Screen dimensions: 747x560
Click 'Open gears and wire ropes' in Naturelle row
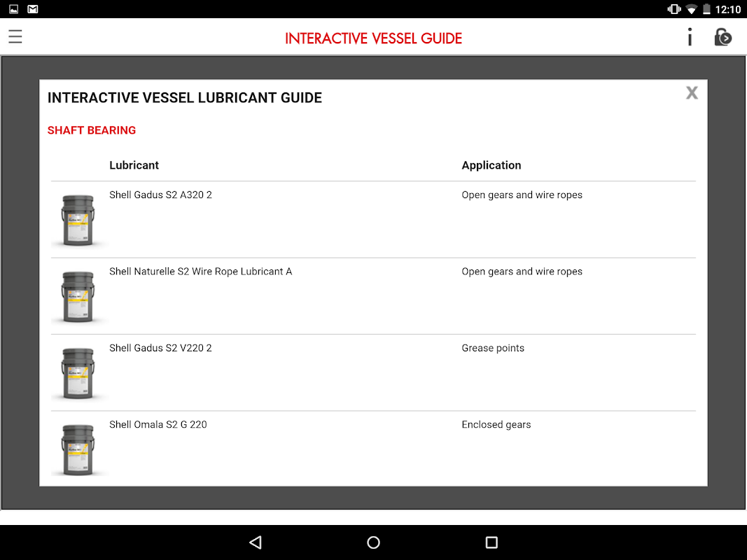pyautogui.click(x=522, y=272)
